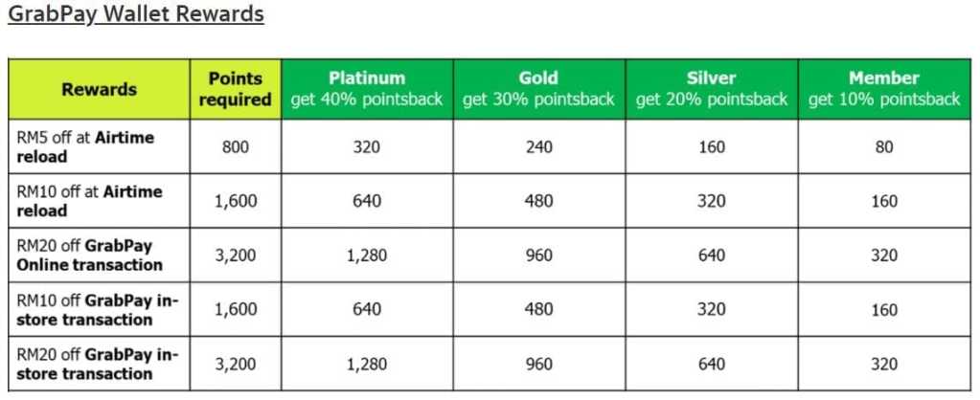Click the Member 10% pointsback header
This screenshot has width=980, height=400.
coord(883,89)
